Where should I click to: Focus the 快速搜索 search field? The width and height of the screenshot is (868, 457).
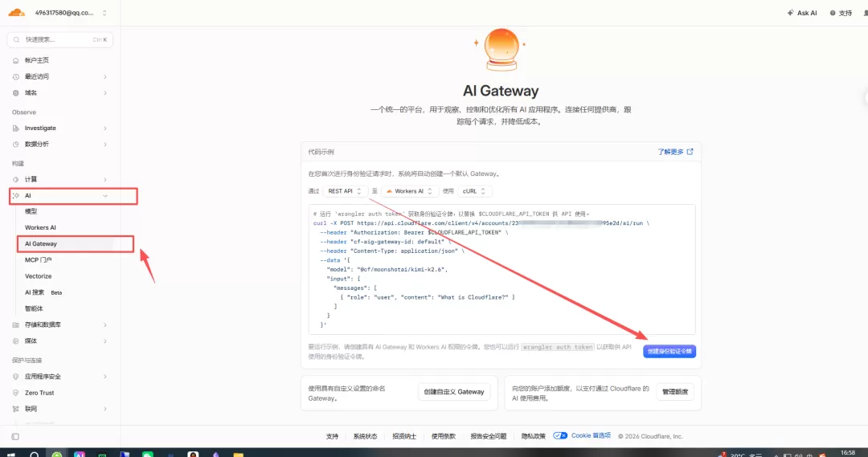click(59, 39)
